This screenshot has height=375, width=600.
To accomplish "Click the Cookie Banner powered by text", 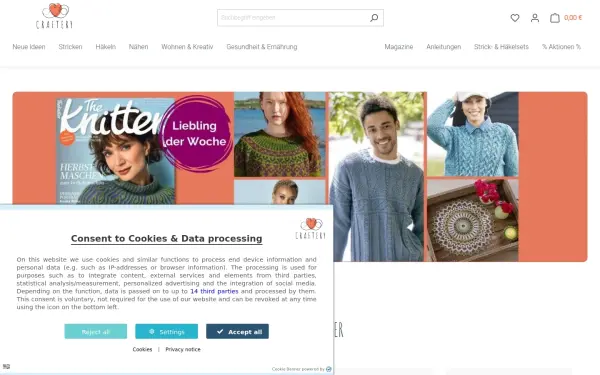I will (298, 369).
